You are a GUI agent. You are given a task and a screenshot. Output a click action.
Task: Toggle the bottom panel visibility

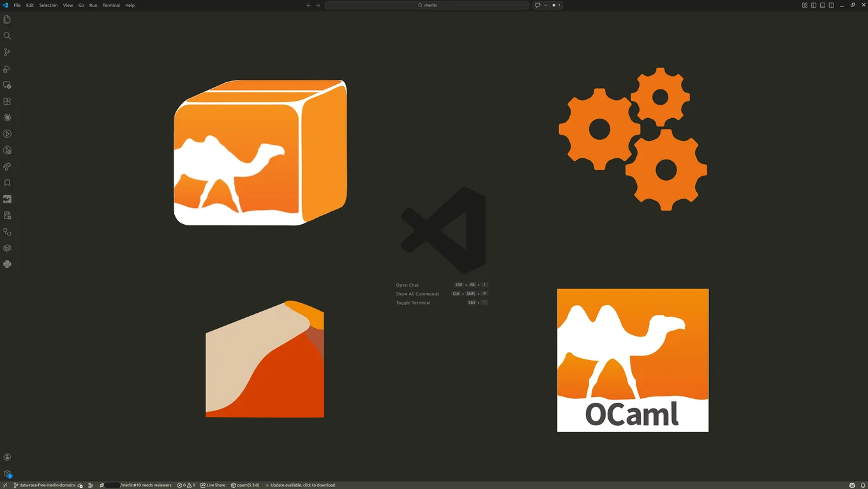click(x=822, y=5)
